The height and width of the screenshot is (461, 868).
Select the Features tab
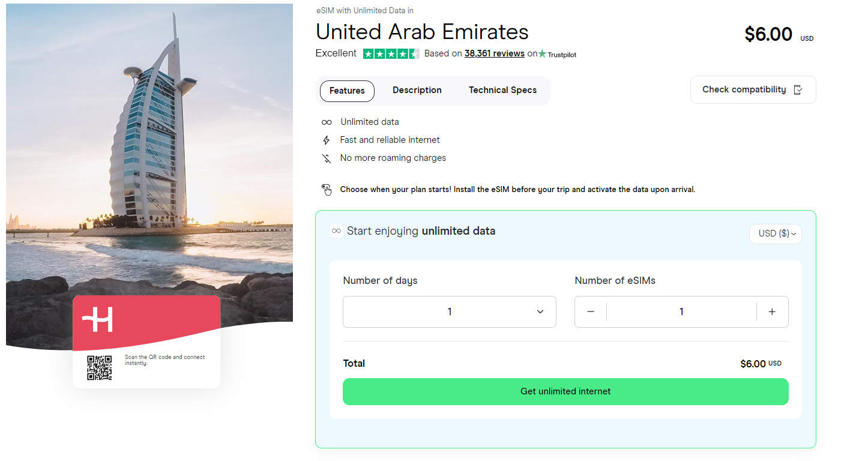[x=347, y=91]
